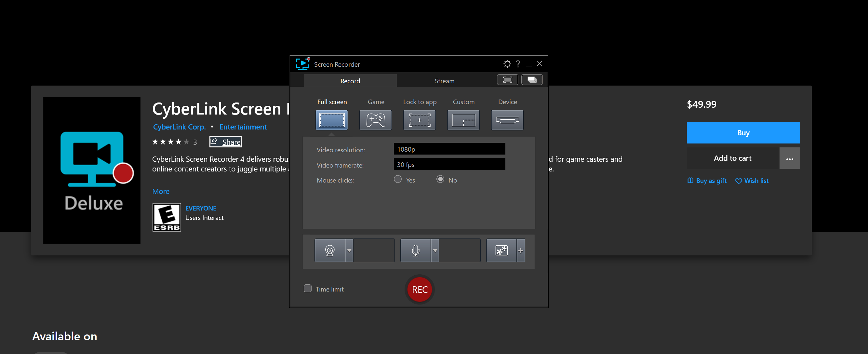Click Add to cart button

pyautogui.click(x=732, y=158)
